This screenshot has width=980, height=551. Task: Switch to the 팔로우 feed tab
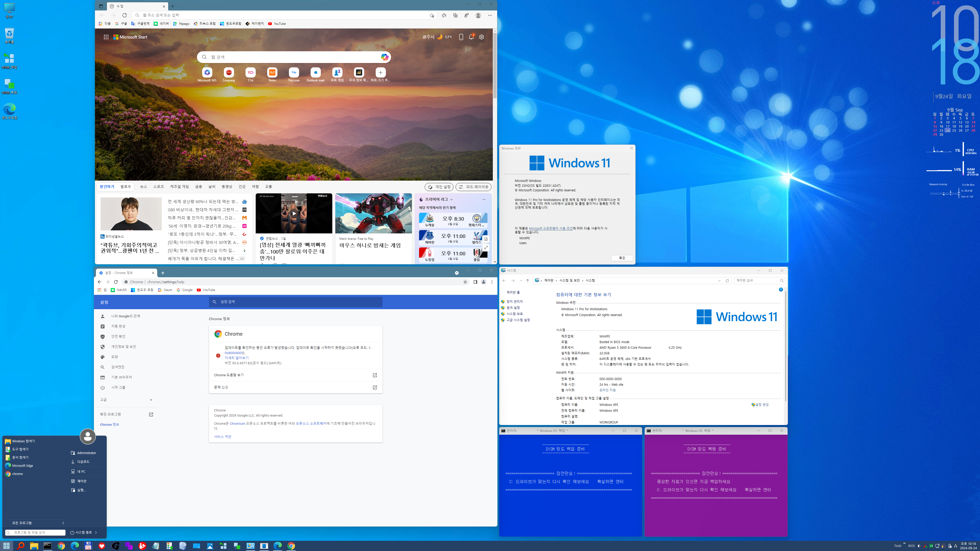coord(126,187)
